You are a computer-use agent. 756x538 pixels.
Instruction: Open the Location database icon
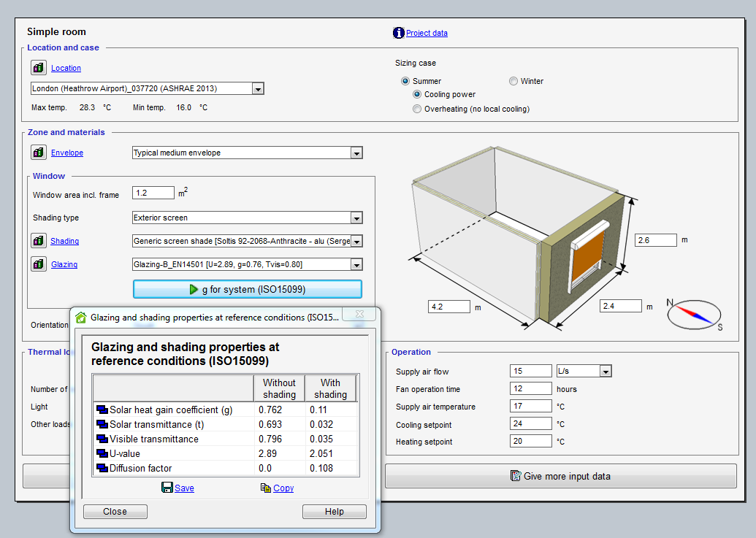[39, 68]
